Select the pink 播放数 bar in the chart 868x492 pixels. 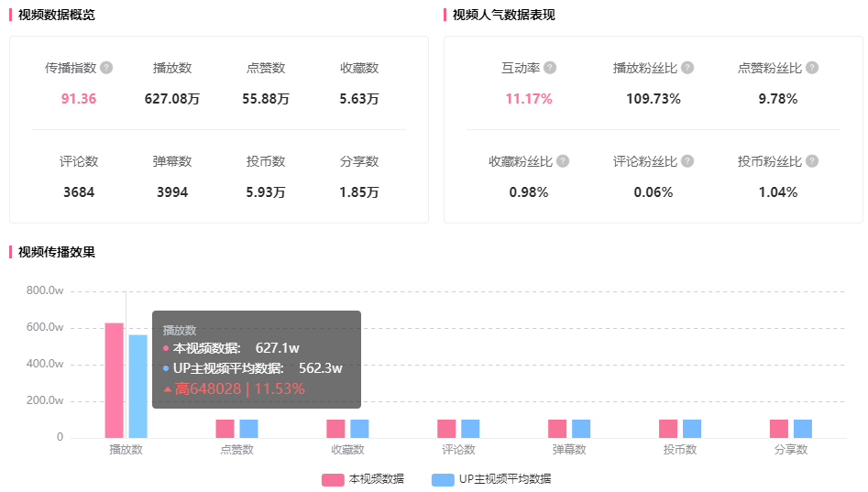(114, 380)
